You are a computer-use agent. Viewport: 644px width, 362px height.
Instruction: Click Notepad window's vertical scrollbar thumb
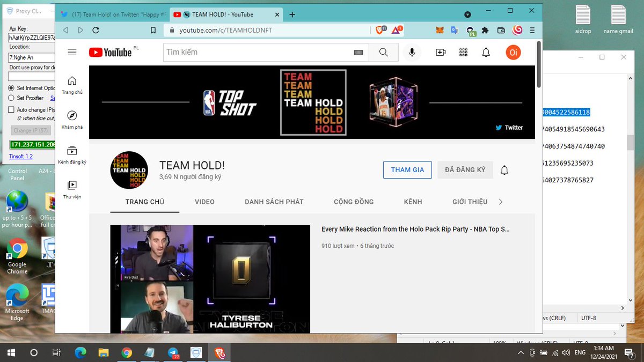632,142
